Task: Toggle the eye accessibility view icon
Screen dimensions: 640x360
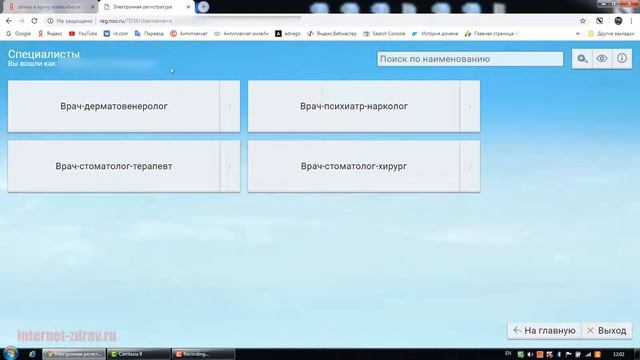Action: 602,59
